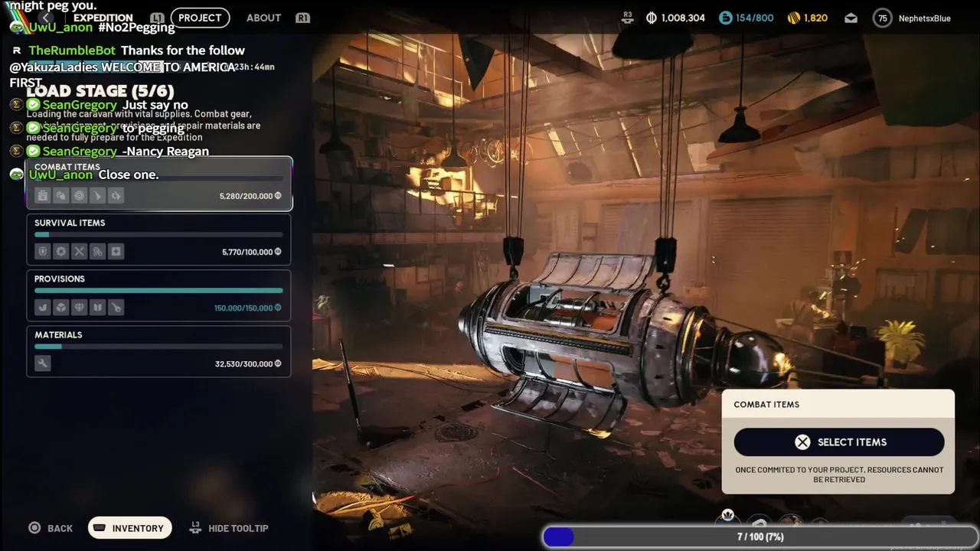Click the Select Items button

839,442
